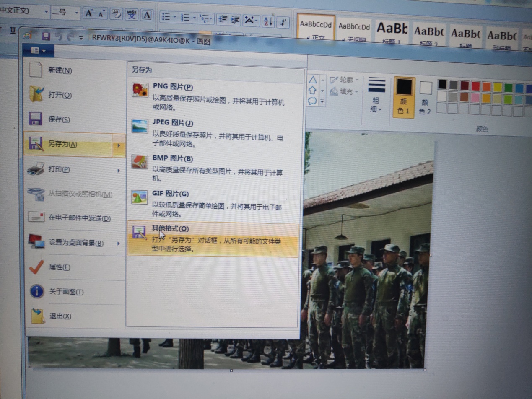532x399 pixels.
Task: Select 颜色 2 background color box
Action: click(425, 98)
